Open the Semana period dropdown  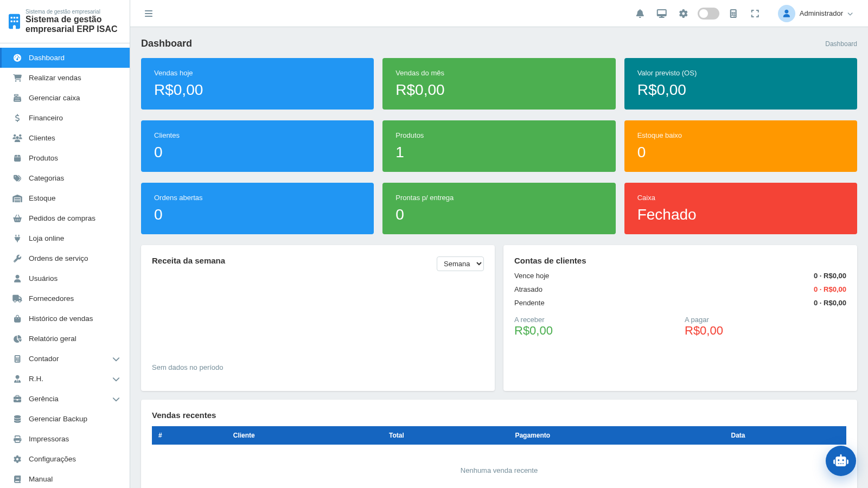pyautogui.click(x=460, y=264)
